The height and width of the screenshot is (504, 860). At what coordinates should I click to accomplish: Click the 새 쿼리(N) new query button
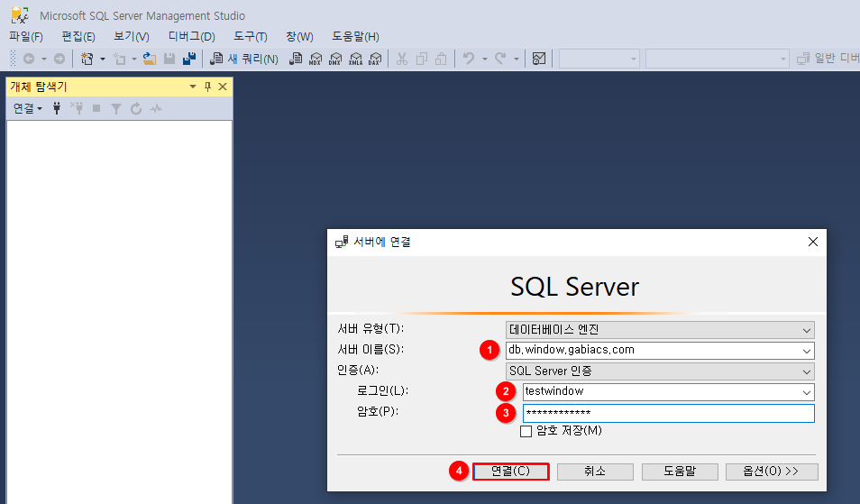[244, 59]
